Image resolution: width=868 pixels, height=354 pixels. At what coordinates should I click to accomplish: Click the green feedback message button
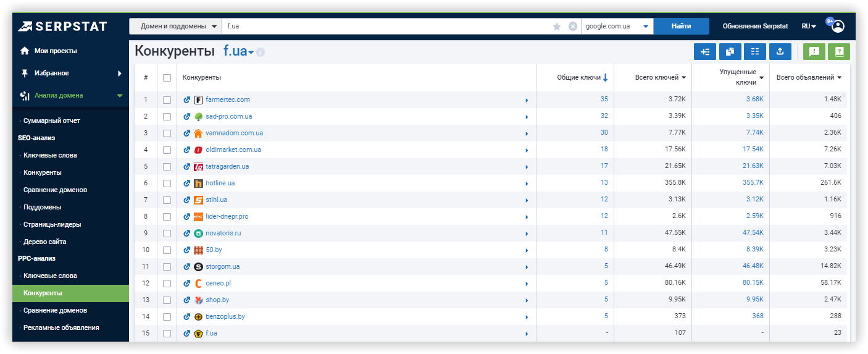[x=814, y=52]
